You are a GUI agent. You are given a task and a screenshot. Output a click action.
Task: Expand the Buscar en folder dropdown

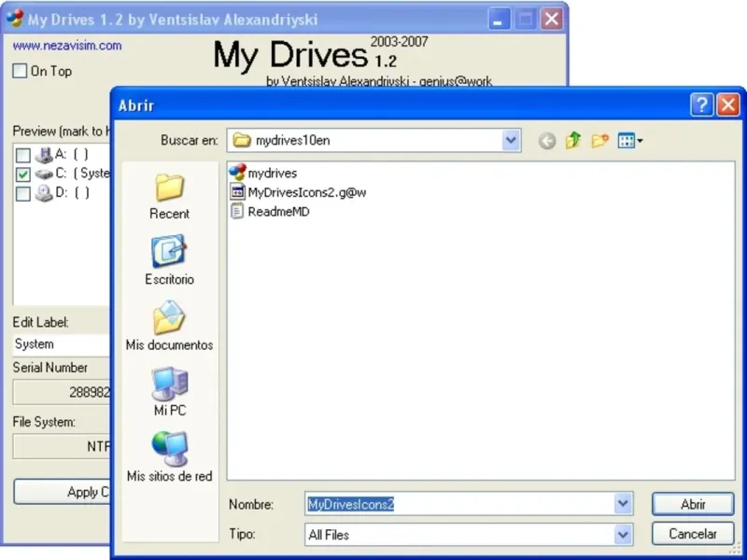[511, 141]
